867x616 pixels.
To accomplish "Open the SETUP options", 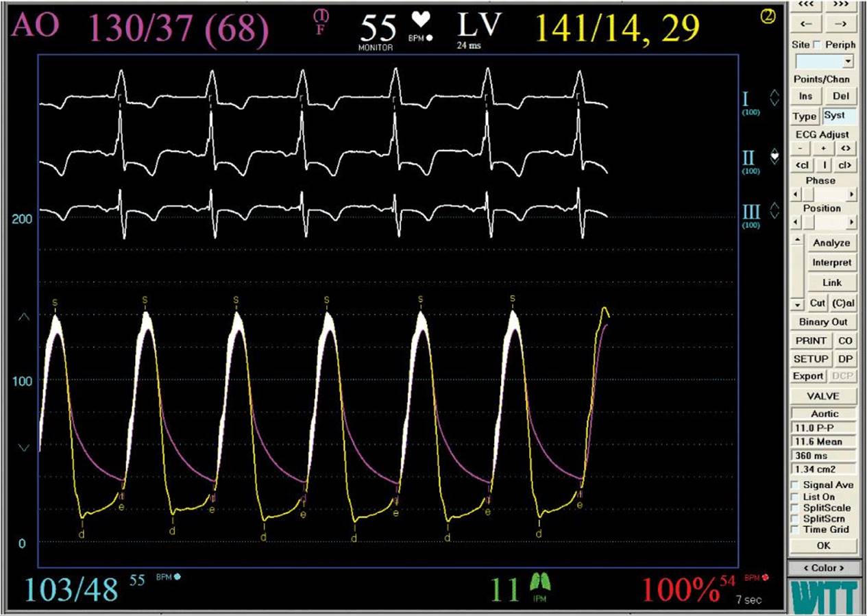I will [x=811, y=358].
